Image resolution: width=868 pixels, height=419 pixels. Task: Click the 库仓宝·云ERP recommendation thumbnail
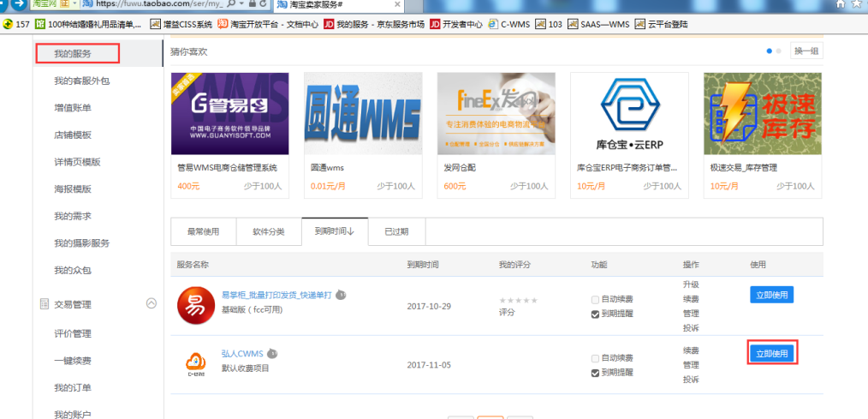(x=629, y=114)
